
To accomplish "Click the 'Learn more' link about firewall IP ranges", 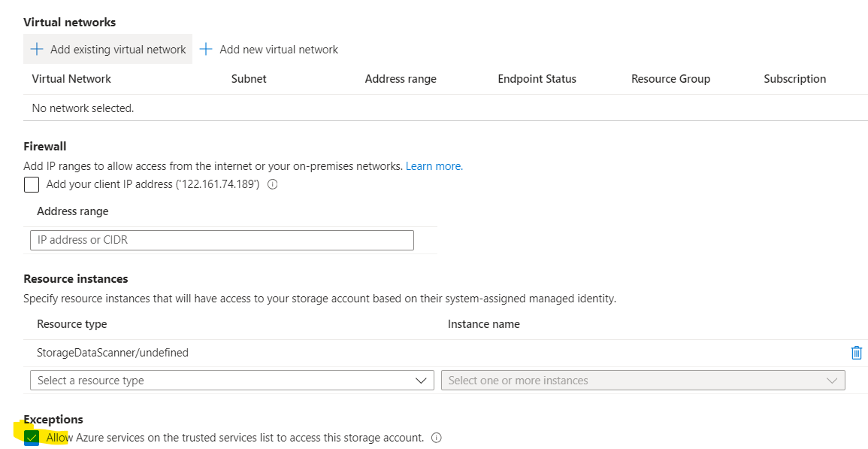I will click(433, 165).
